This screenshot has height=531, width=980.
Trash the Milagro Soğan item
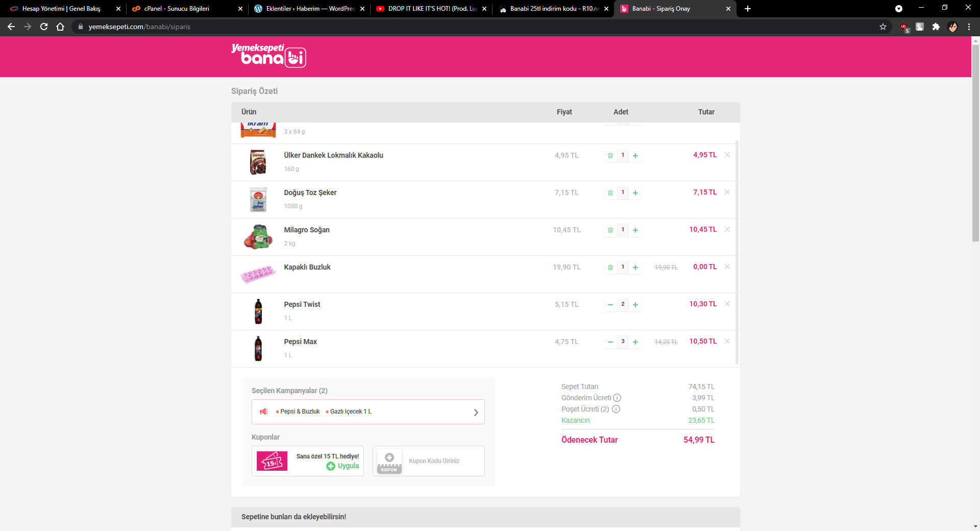click(610, 230)
